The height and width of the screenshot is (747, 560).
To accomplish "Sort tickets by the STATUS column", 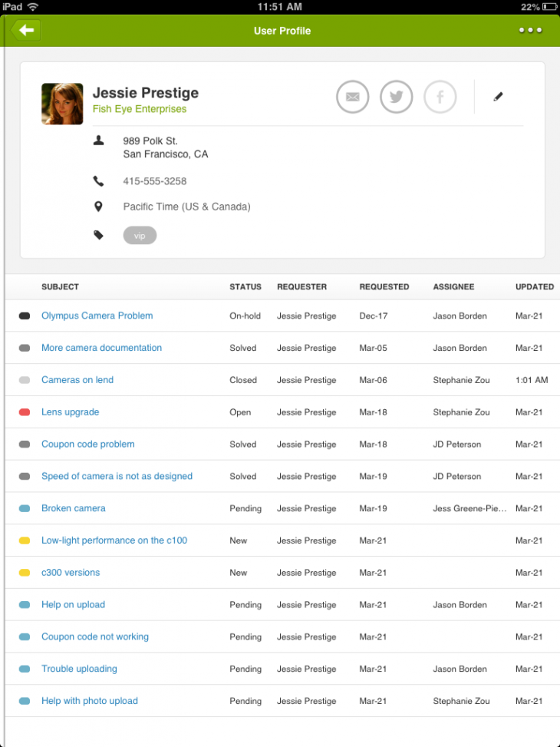I will click(x=245, y=286).
